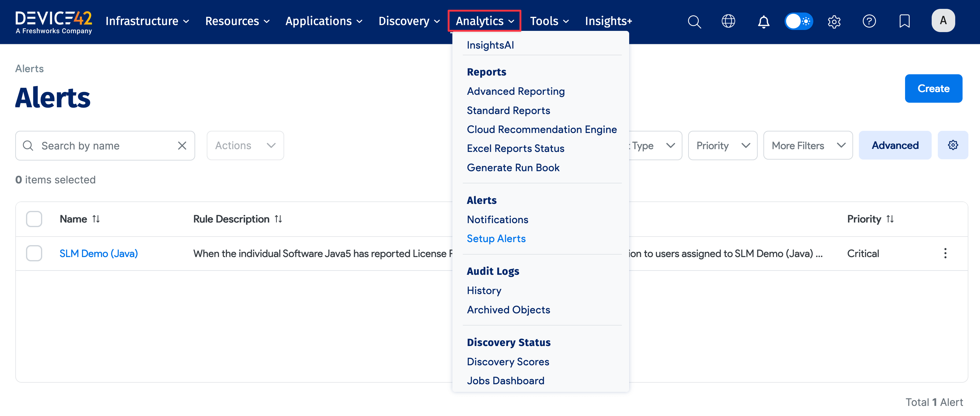
Task: Select Setup Alerts menu item
Action: click(496, 238)
